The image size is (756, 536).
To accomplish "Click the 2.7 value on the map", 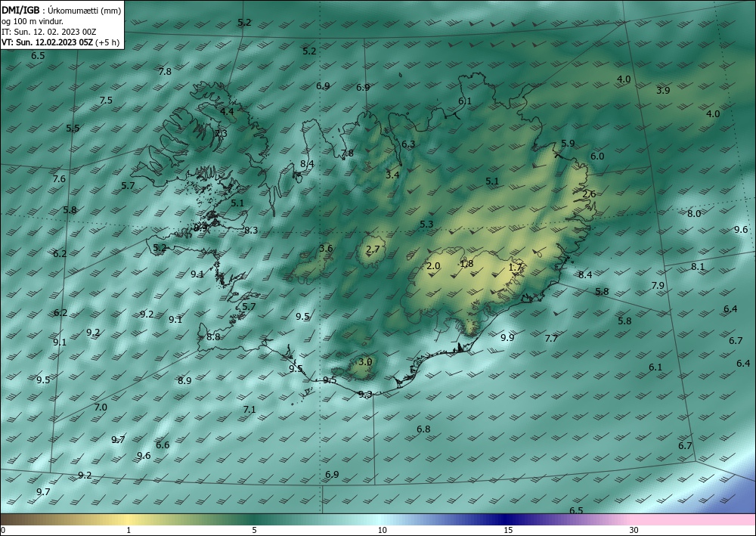I will [x=373, y=249].
